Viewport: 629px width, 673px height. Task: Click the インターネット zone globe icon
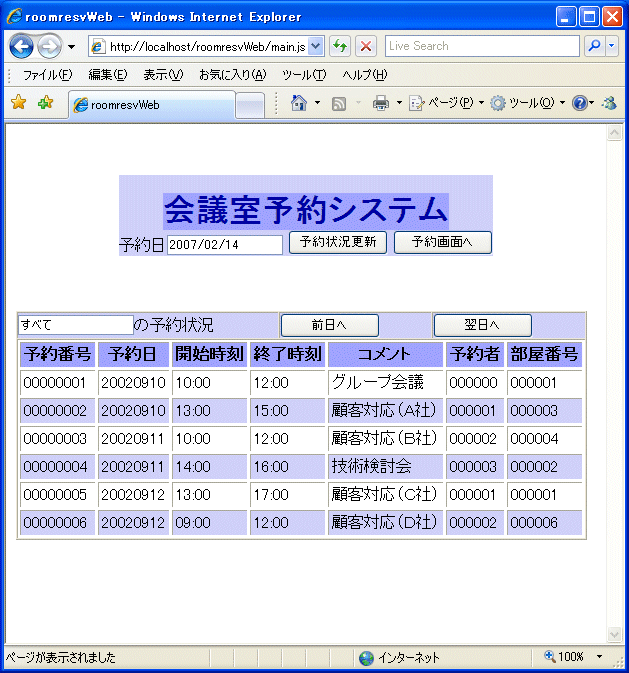(366, 658)
